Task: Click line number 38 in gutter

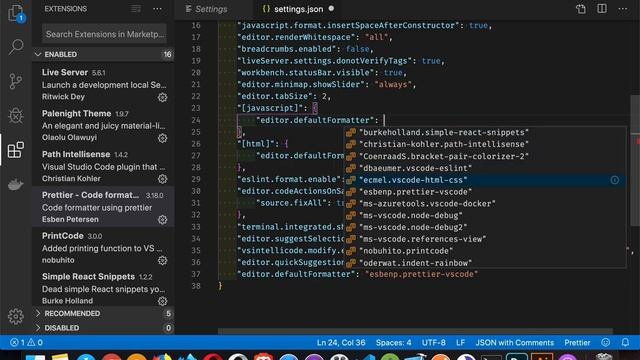Action: 196,286
